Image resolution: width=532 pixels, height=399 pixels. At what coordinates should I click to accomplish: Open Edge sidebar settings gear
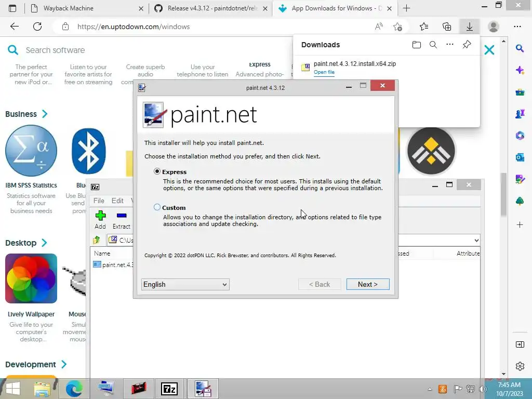[520, 366]
